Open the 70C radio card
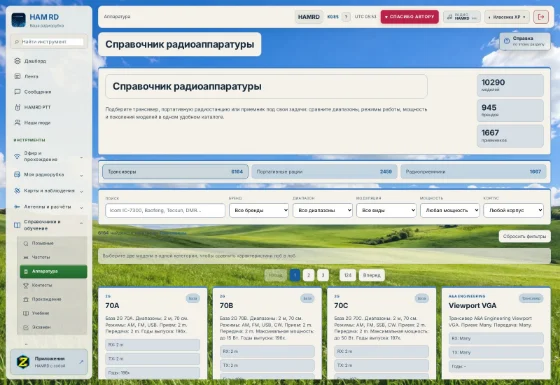This screenshot has width=560, height=385. (381, 333)
